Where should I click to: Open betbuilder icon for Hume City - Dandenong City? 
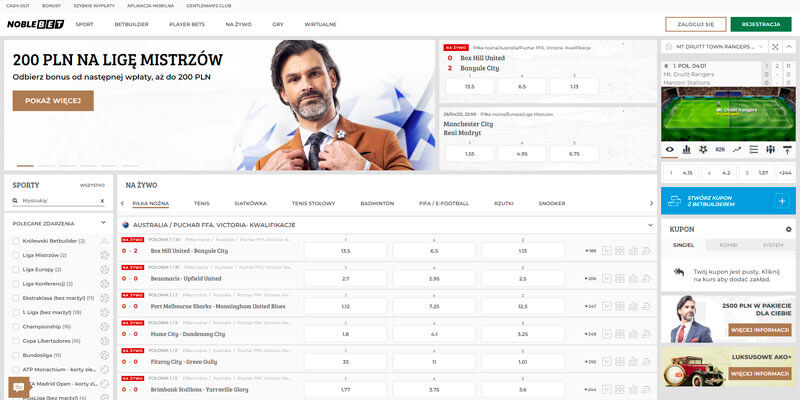646,334
